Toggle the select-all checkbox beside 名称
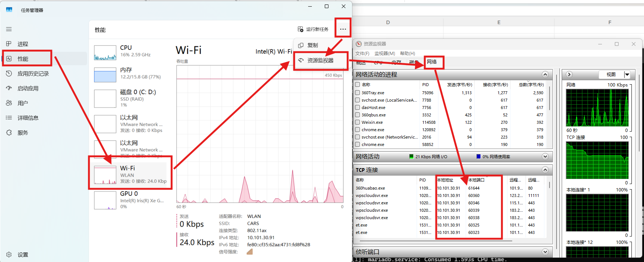Screen dimensions: 644x262 tap(357, 85)
